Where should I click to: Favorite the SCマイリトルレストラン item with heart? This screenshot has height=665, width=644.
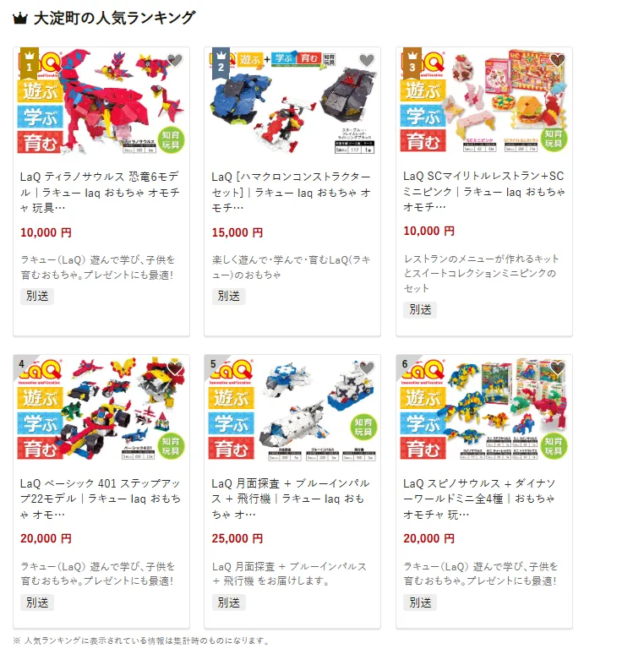[x=558, y=61]
